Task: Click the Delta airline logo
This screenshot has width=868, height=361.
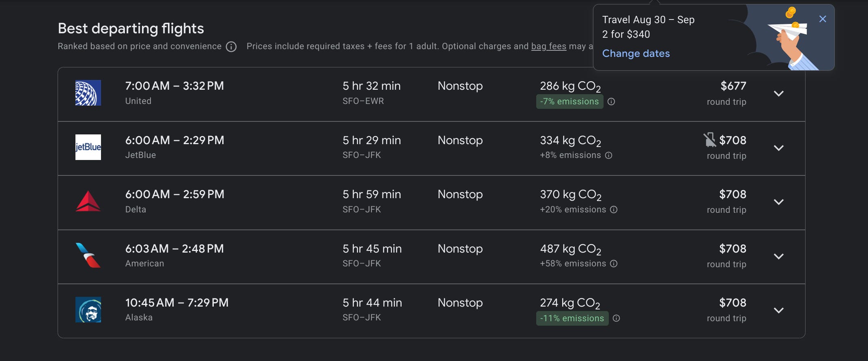Action: coord(88,201)
